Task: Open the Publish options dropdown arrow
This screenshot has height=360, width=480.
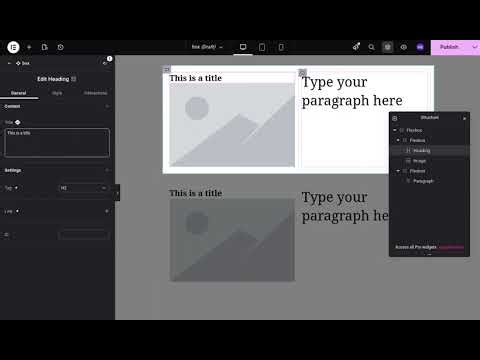Action: click(x=475, y=47)
